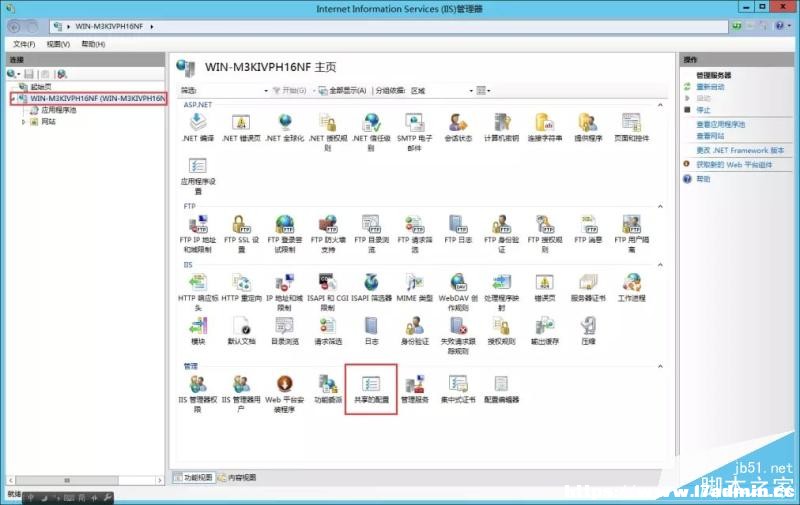Image resolution: width=800 pixels, height=505 pixels.
Task: Open FTP 日志 feature
Action: pos(458,229)
